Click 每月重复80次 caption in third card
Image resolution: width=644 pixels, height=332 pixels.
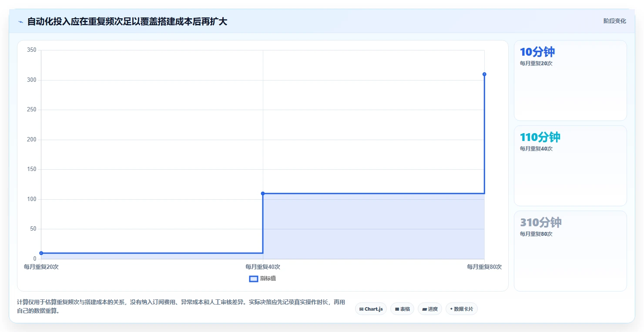click(x=536, y=234)
